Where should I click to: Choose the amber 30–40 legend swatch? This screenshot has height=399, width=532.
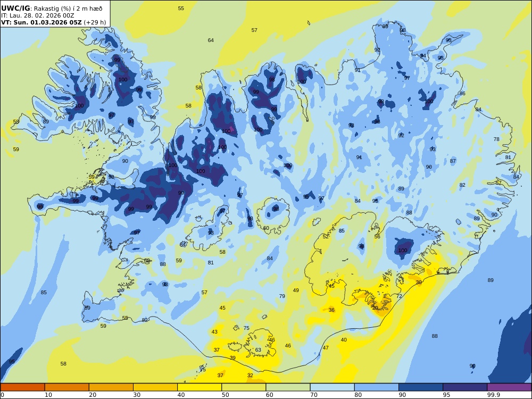(x=155, y=387)
